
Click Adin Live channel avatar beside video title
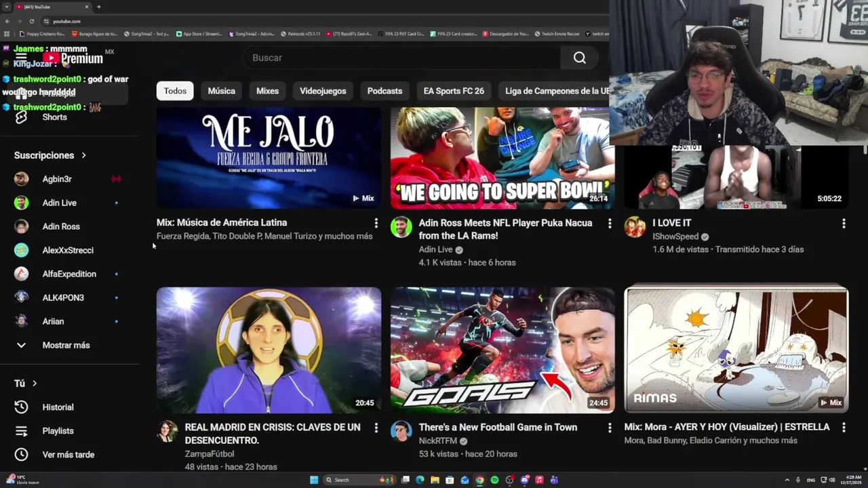pyautogui.click(x=401, y=227)
